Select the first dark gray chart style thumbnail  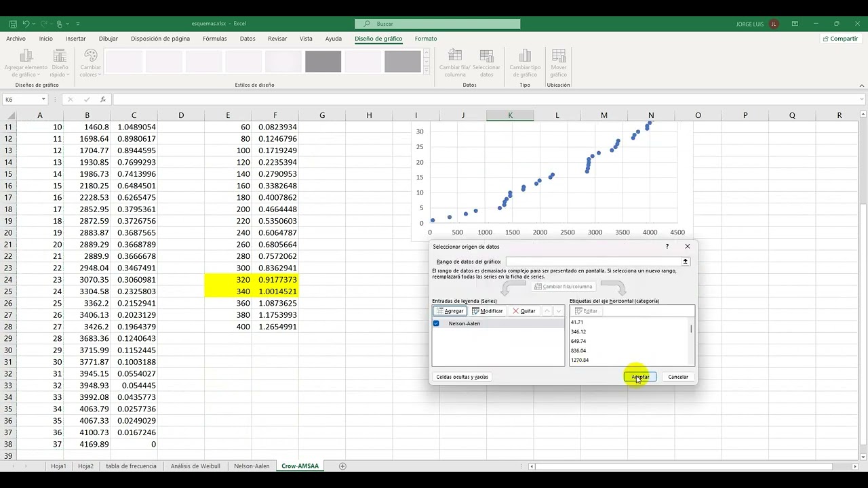323,62
